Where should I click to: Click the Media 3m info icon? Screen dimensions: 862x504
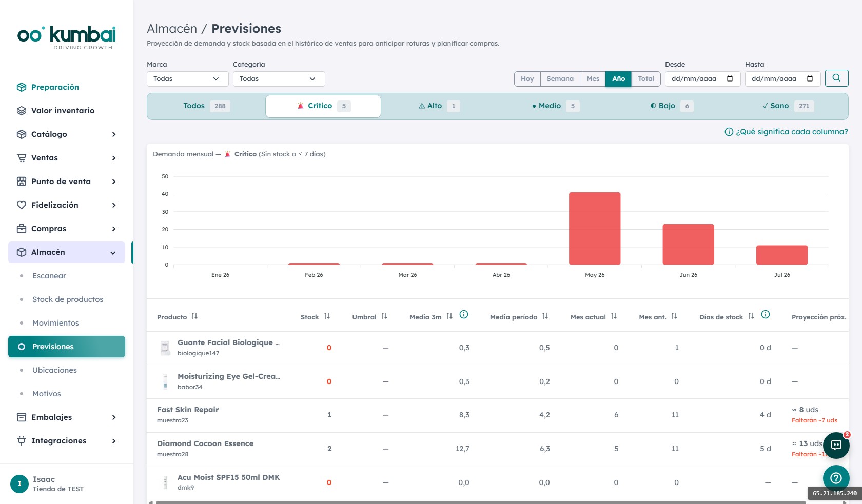[x=464, y=315]
